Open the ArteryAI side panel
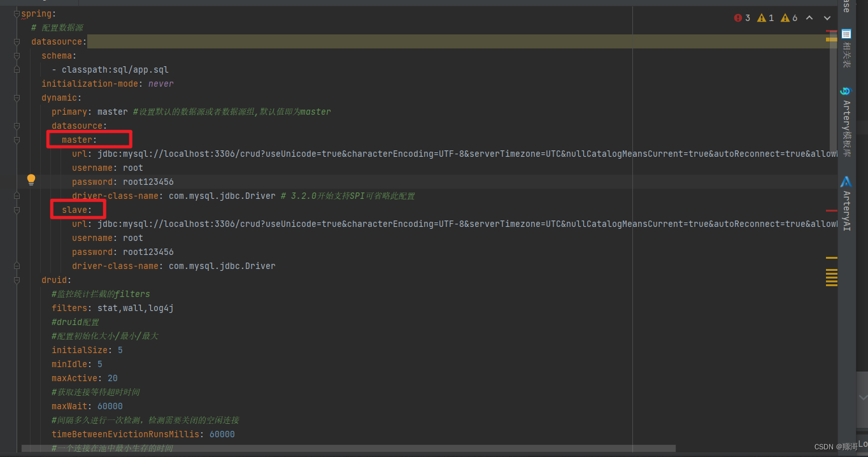 click(846, 204)
